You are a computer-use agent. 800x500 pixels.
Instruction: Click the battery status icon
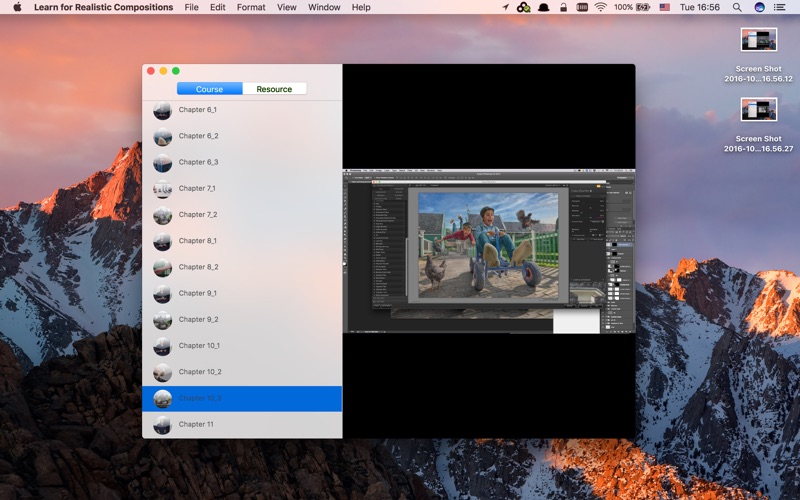point(643,7)
